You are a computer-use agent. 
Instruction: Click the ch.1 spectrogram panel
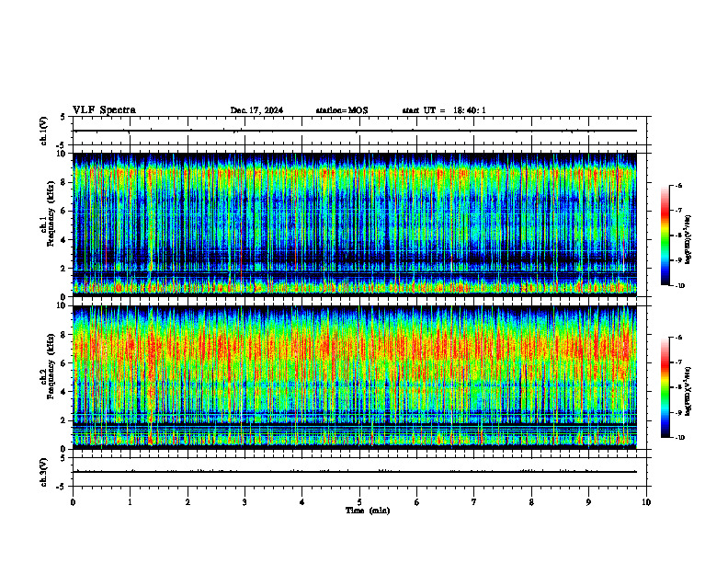click(x=355, y=224)
